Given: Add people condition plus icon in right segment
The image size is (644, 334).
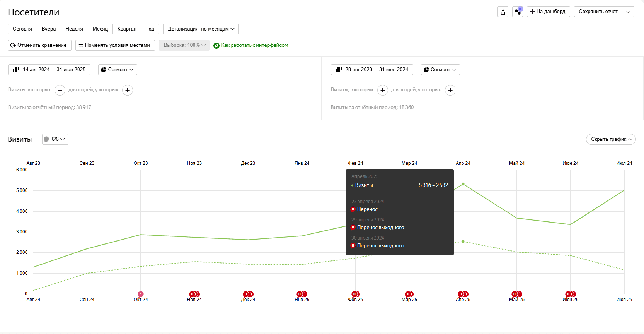Looking at the screenshot, I should 450,90.
